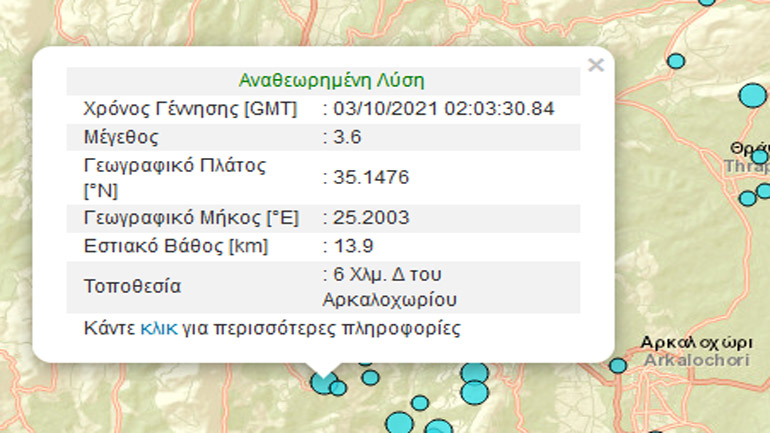
Task: Click the small marker adjacent to the popup pointer marker
Action: coord(339,387)
